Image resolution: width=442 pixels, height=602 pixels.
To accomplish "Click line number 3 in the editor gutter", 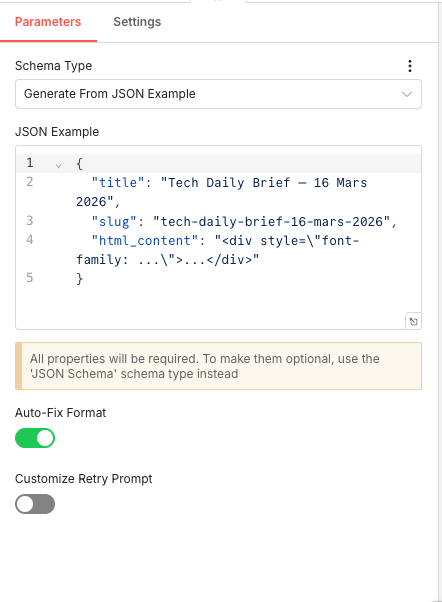I will coord(30,220).
